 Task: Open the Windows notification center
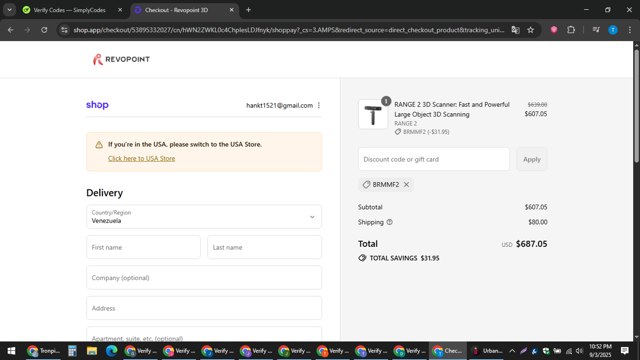[x=624, y=351]
